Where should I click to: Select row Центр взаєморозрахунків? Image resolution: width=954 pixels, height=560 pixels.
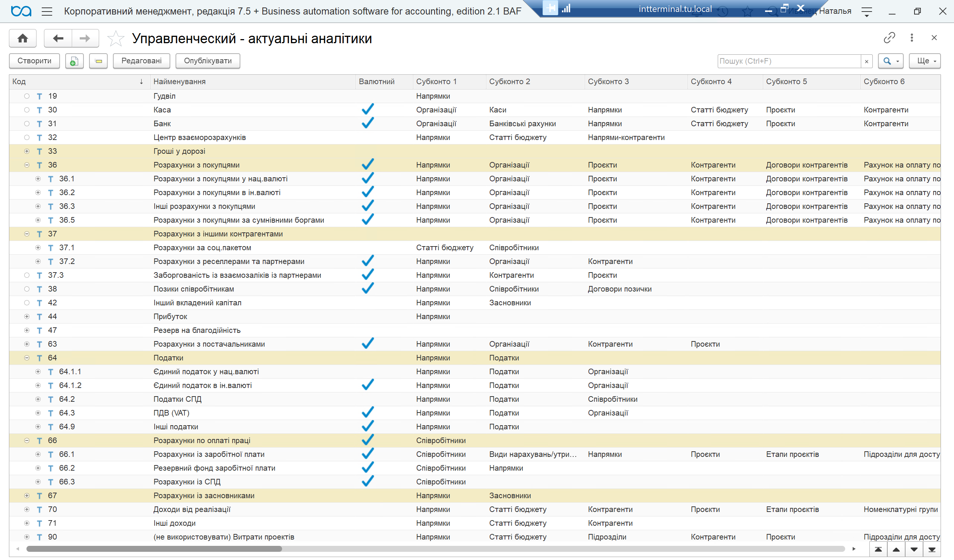[x=475, y=138]
